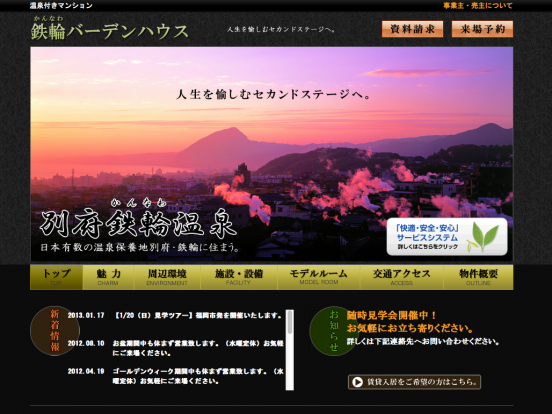Viewport: 552px width, 414px height.
Task: Click the お知らせ green circle badge
Action: point(333,331)
